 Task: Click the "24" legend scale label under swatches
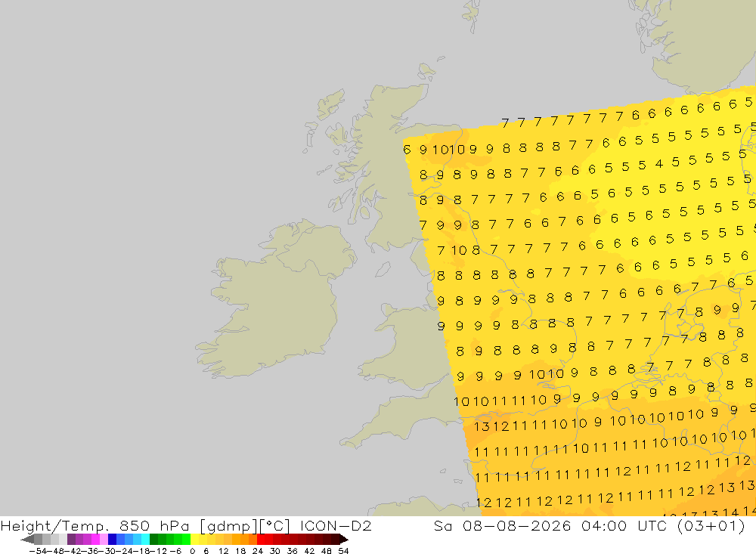click(x=258, y=551)
